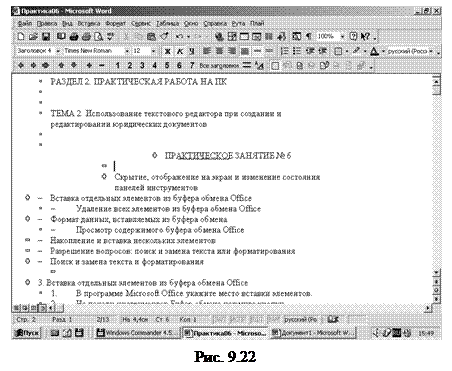Click the Undo arrow icon
452x371 pixels.
pyautogui.click(x=180, y=36)
